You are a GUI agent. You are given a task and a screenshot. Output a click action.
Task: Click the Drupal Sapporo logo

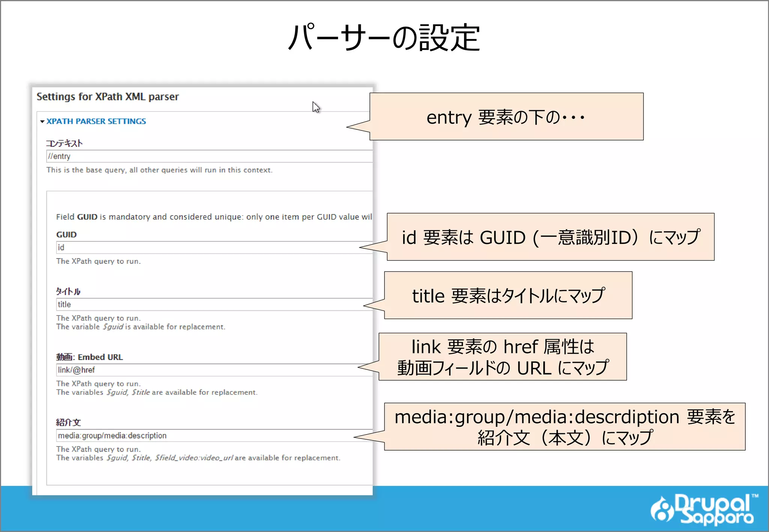(704, 509)
